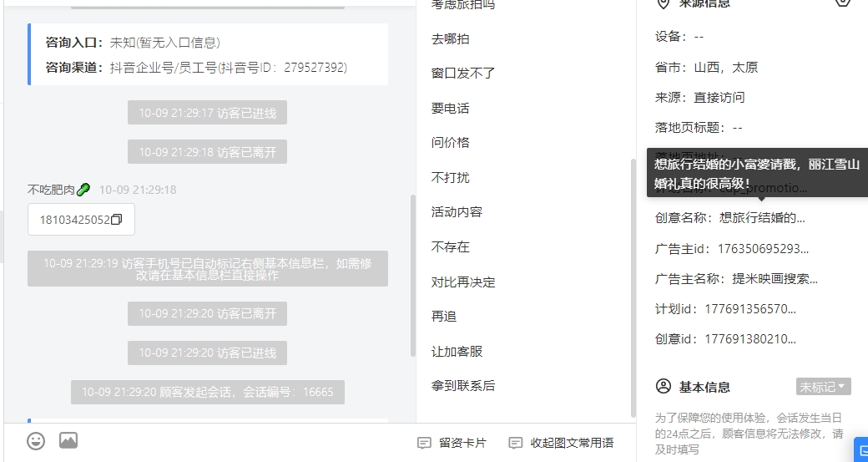Viewport: 868px width, 462px height.
Task: Select quick phrase 问价格
Action: click(x=451, y=143)
